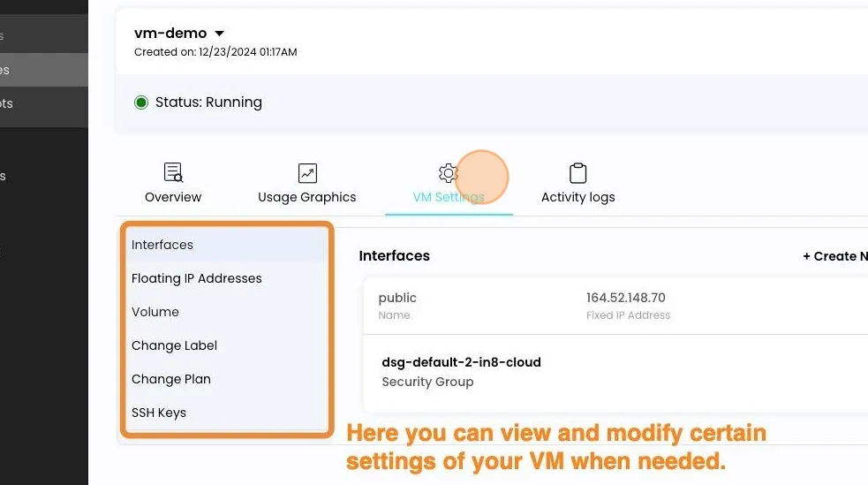Viewport: 868px width, 485px height.
Task: Click the Activity logs clipboard icon
Action: [x=577, y=173]
